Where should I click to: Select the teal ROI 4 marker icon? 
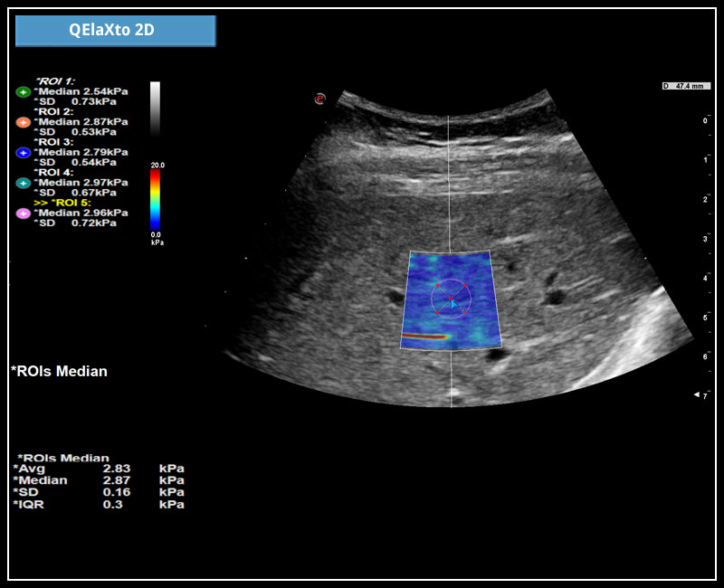[x=24, y=183]
